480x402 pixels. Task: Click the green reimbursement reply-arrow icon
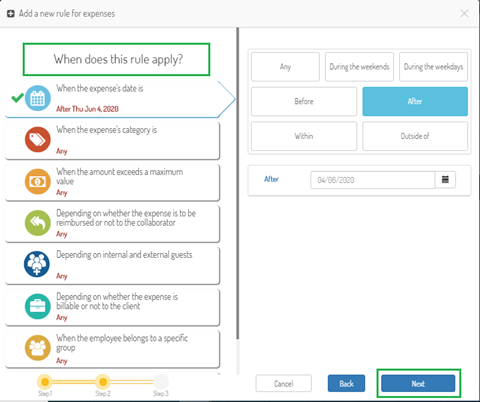coord(38,223)
